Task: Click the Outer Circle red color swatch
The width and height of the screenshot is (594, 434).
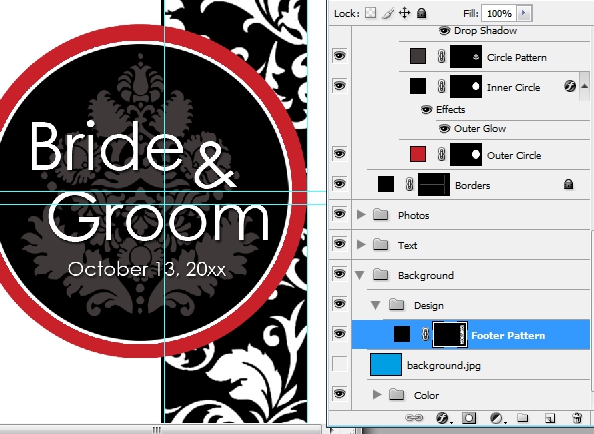Action: 418,154
